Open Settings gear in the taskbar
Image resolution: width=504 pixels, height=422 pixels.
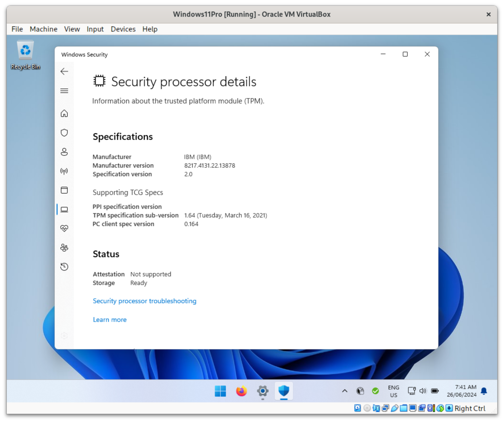pos(263,391)
